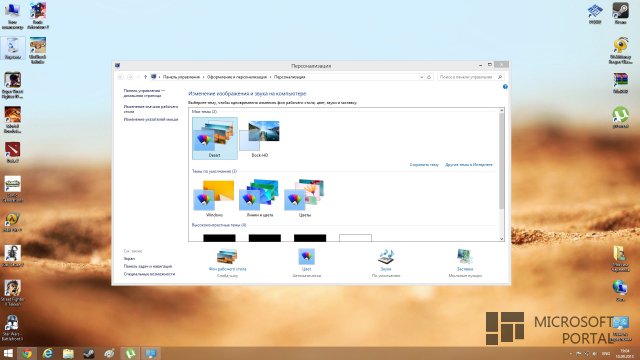Select the Windows default theme
This screenshot has width=640, height=360.
214,198
